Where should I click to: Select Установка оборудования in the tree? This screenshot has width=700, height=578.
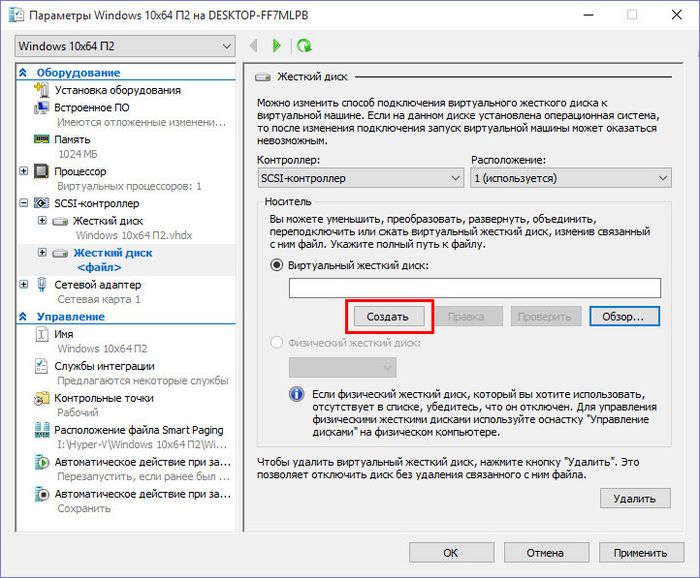click(x=117, y=90)
